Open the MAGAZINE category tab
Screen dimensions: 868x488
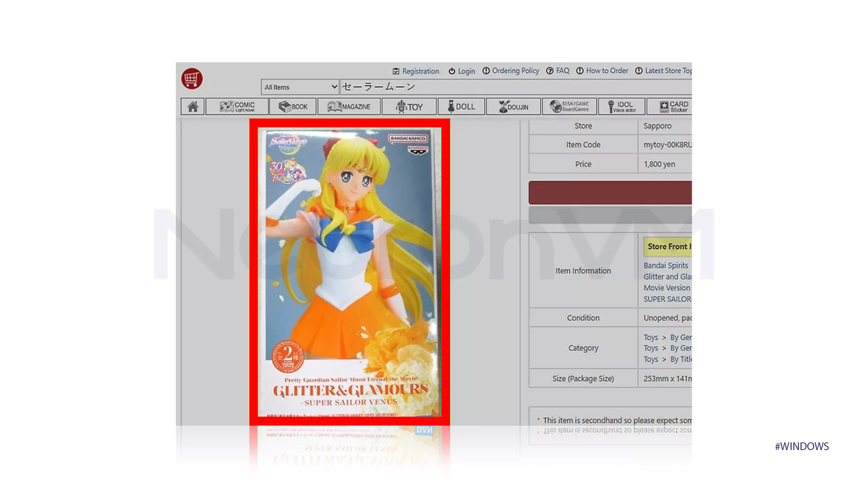pyautogui.click(x=349, y=107)
